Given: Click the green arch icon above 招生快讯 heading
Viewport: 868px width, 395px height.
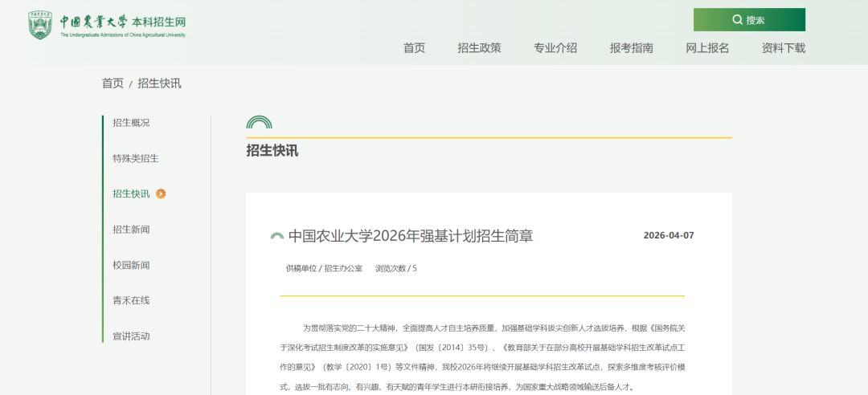Looking at the screenshot, I should [259, 123].
